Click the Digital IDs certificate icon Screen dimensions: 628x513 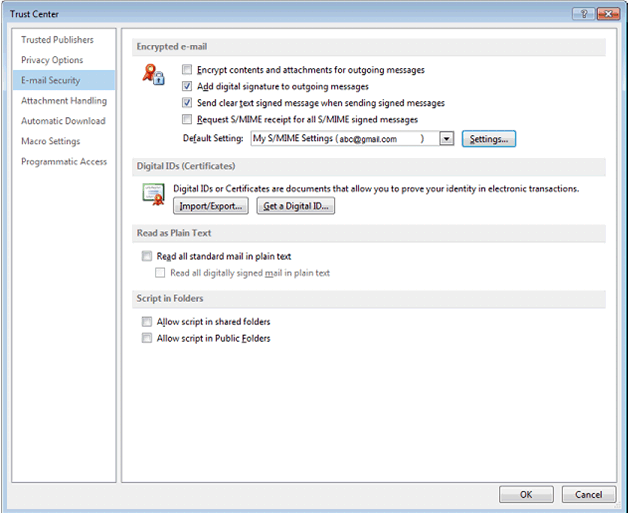(x=153, y=195)
